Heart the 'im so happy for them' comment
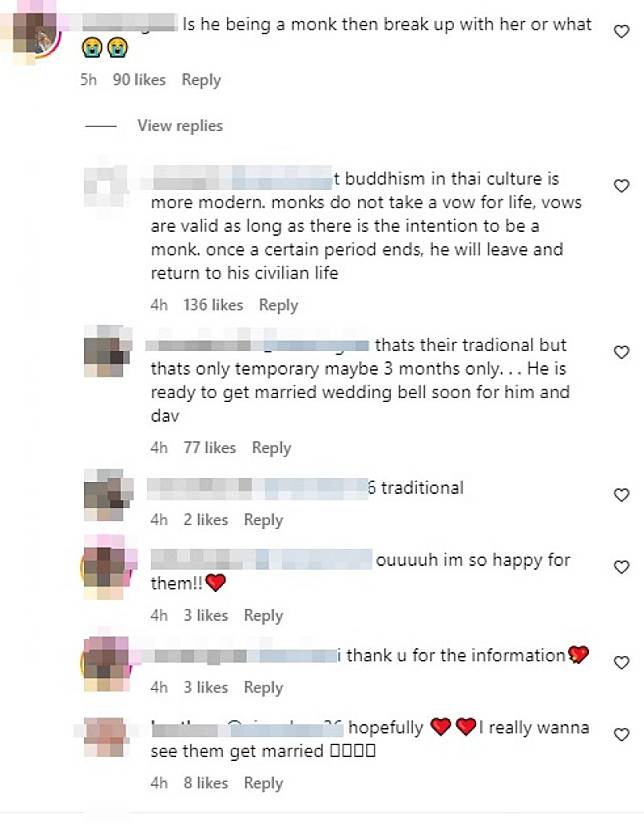The width and height of the screenshot is (644, 829). [x=621, y=567]
